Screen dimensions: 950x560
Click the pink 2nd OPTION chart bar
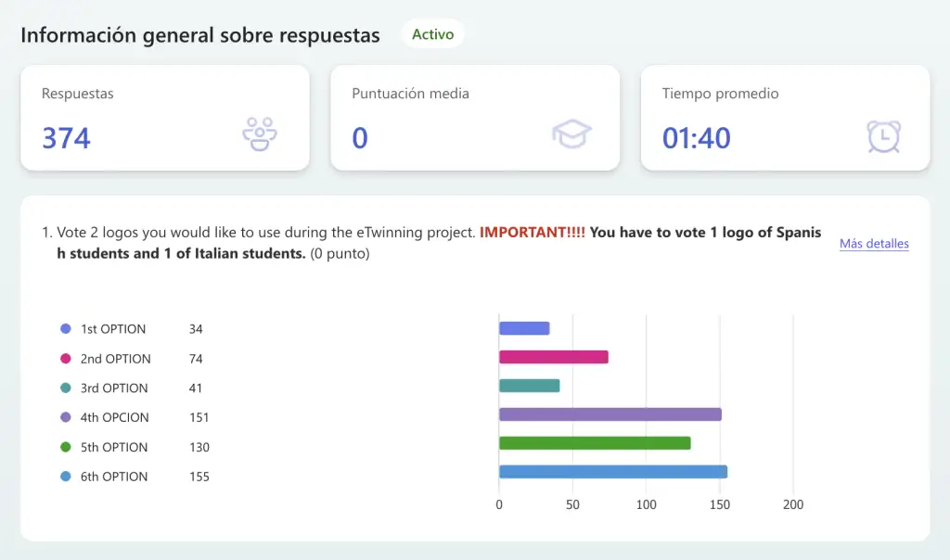[553, 357]
